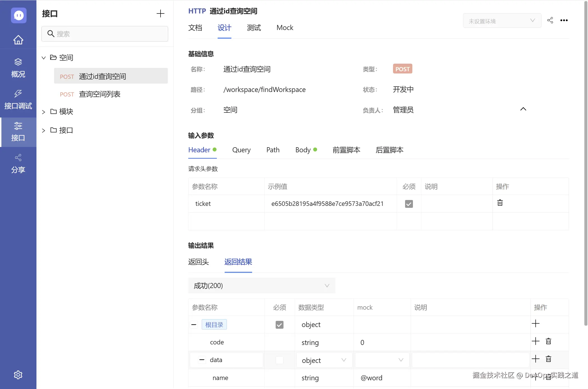The height and width of the screenshot is (389, 588).
Task: Click the 搜索 search input field
Action: [x=104, y=34]
